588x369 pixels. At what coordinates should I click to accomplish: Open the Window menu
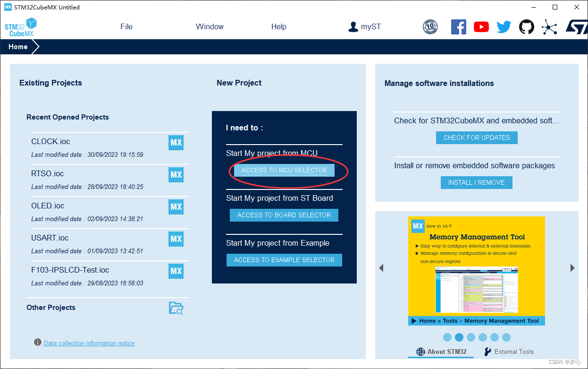click(x=210, y=26)
